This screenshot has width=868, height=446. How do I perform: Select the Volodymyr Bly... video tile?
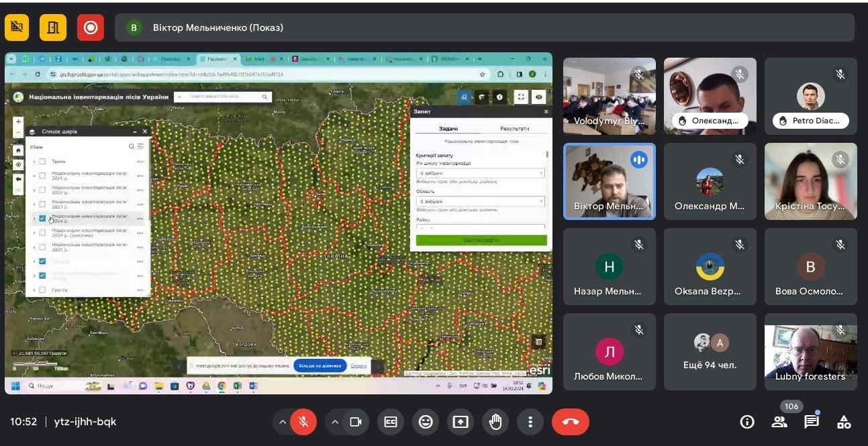(609, 96)
